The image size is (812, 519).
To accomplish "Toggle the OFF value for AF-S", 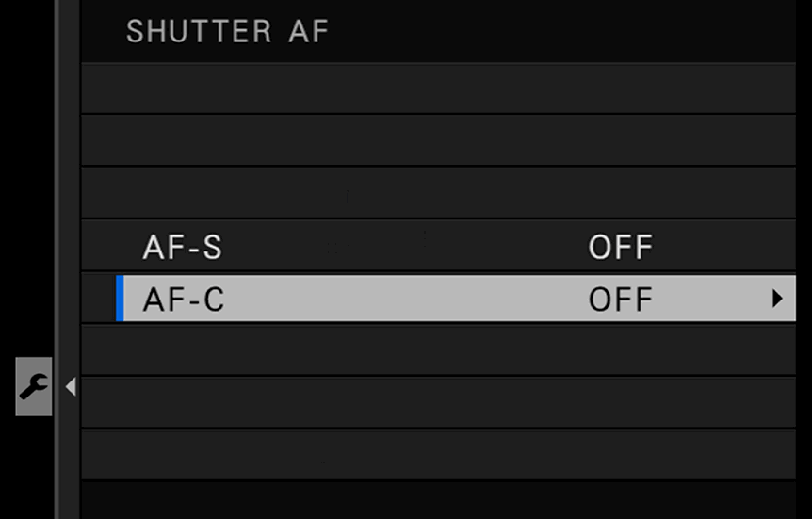I will 621,247.
